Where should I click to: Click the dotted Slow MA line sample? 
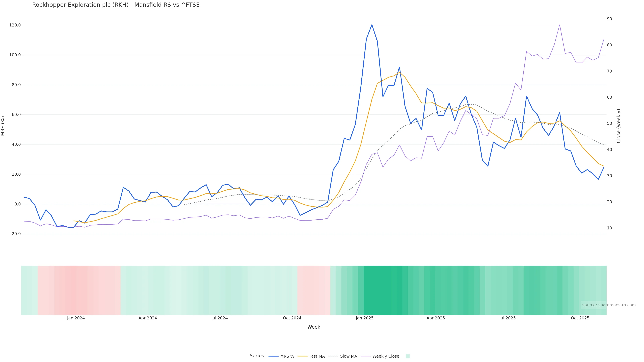333,356
